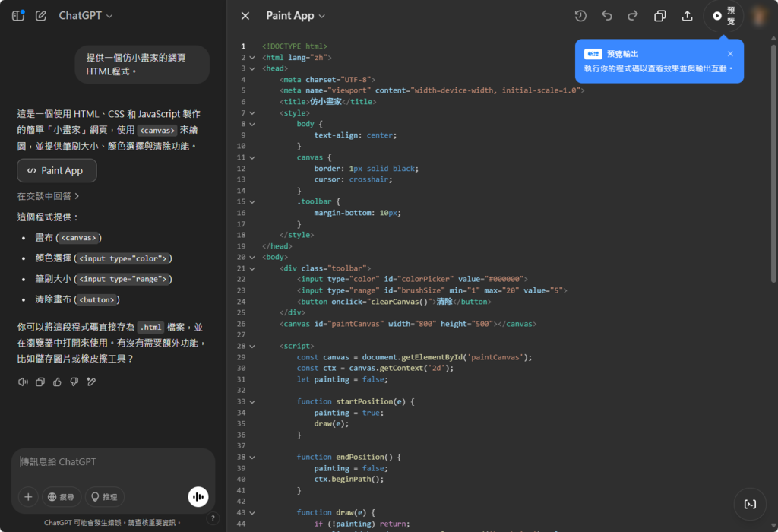Click the "draw(e);" code line
778x532 pixels.
(331, 424)
